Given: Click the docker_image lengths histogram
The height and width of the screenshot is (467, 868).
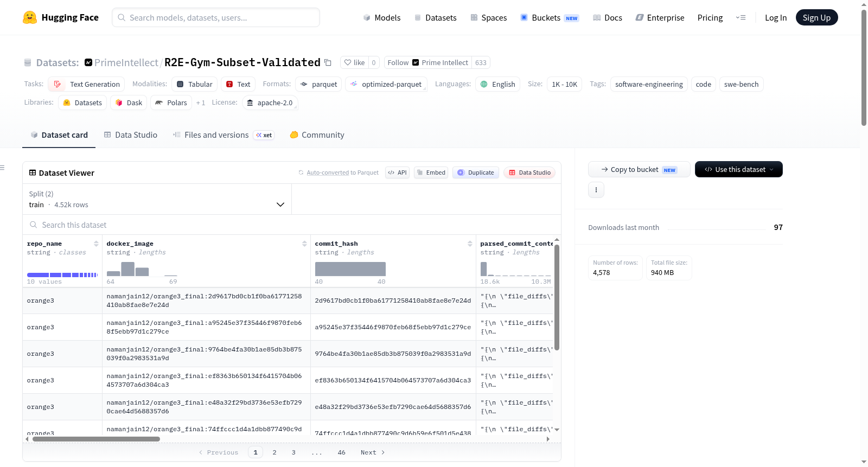Looking at the screenshot, I should click(142, 269).
